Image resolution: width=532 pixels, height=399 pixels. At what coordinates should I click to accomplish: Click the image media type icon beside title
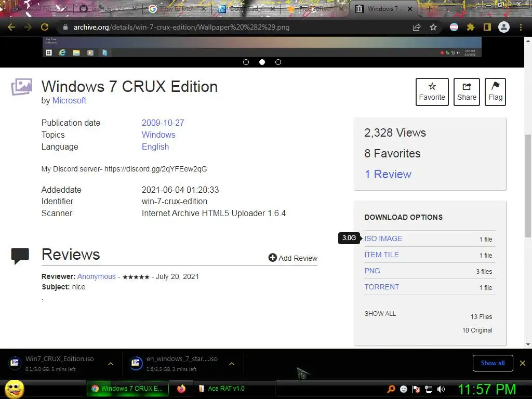pos(22,87)
